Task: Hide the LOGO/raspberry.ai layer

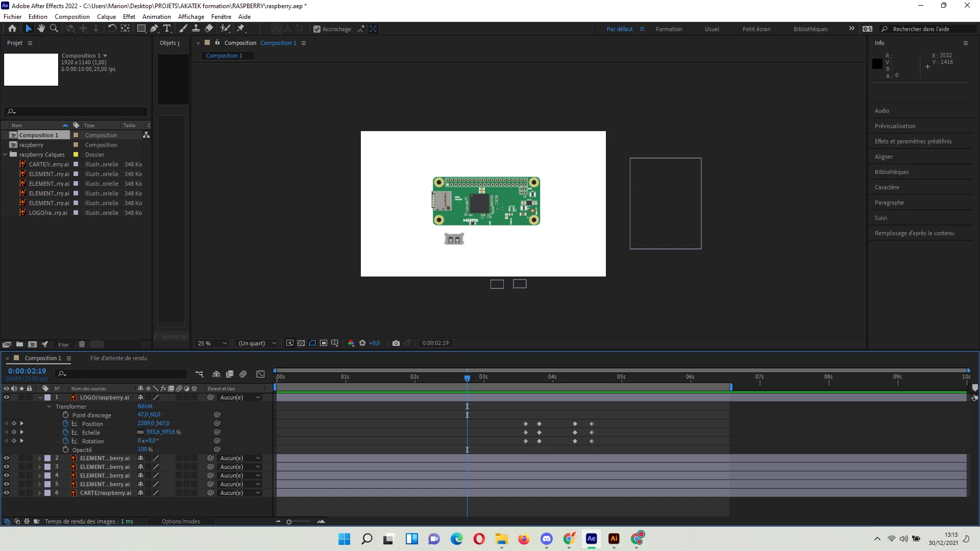Action: [x=7, y=397]
